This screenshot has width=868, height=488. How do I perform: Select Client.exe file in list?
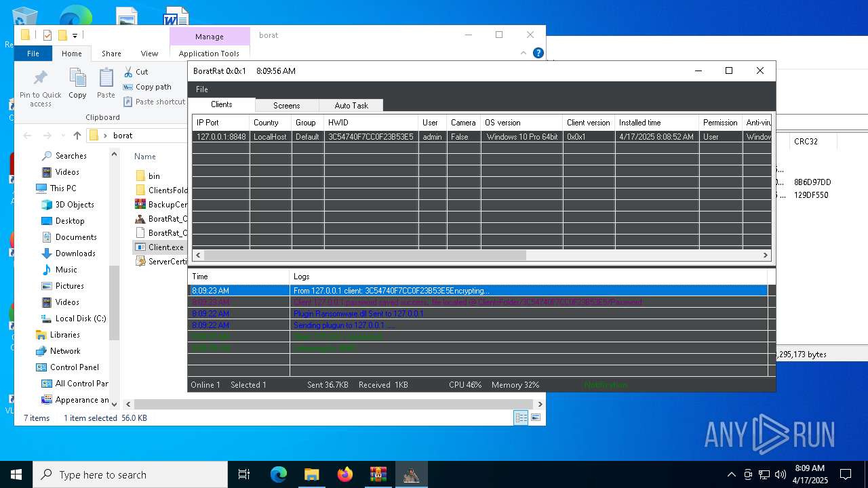tap(159, 247)
